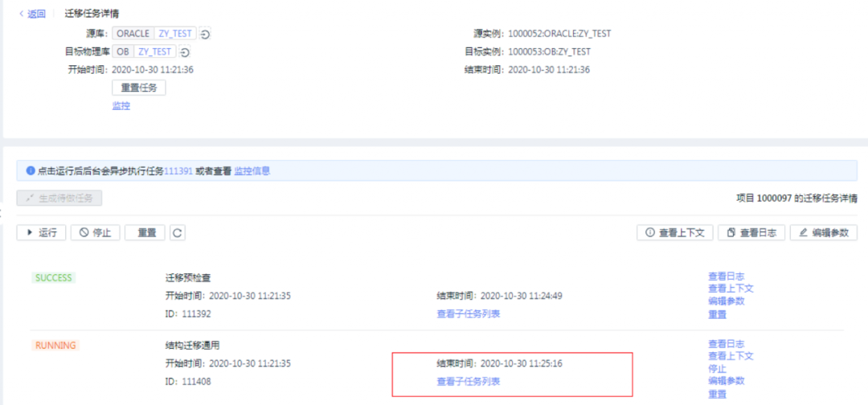Click the 生成待做任务 button
This screenshot has height=405, width=868.
(x=59, y=198)
